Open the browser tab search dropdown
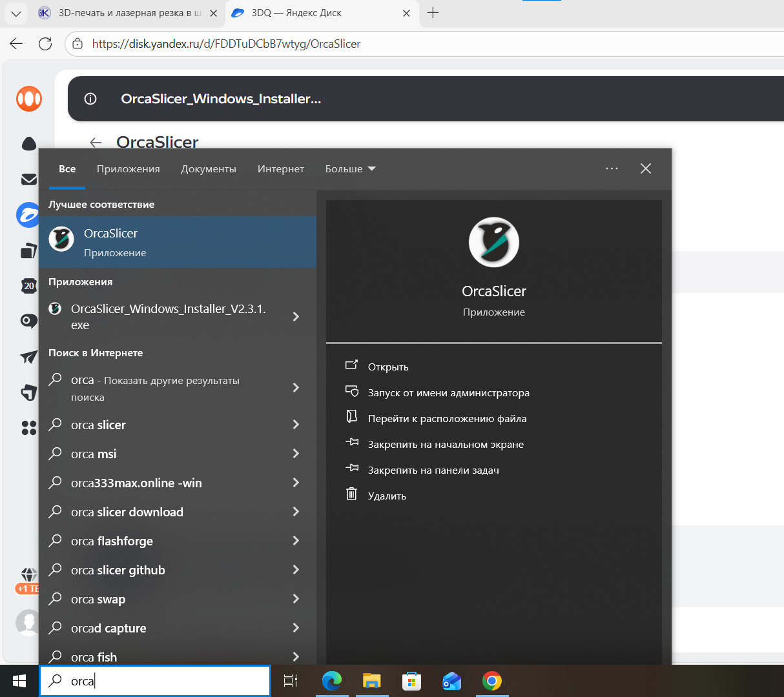This screenshot has height=697, width=784. pyautogui.click(x=16, y=13)
